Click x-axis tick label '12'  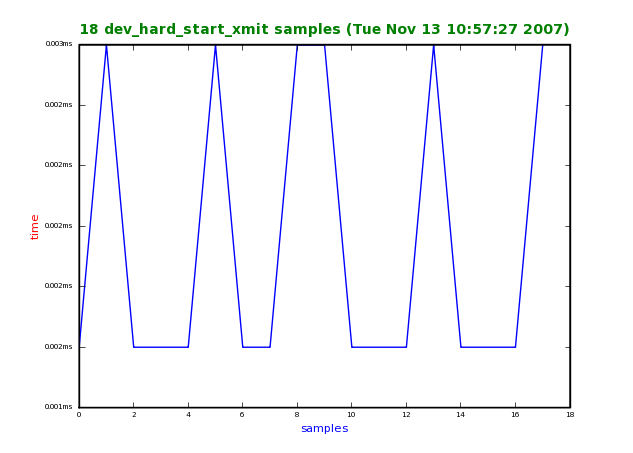(x=407, y=415)
